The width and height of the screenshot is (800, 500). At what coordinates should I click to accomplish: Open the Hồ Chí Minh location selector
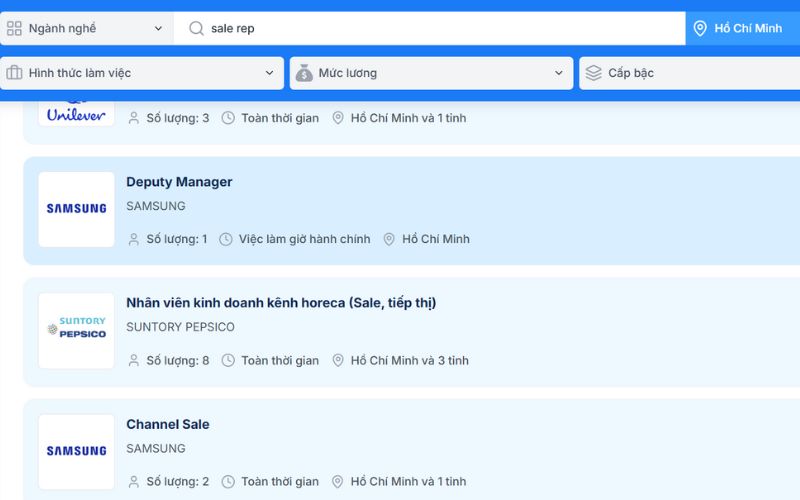(x=742, y=28)
